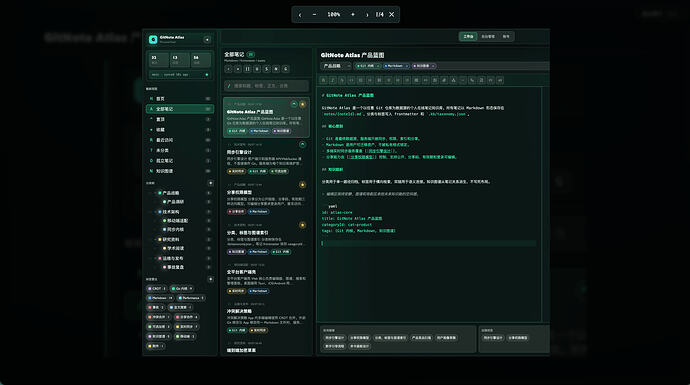Open the 冲突解决策略 note

[266, 318]
